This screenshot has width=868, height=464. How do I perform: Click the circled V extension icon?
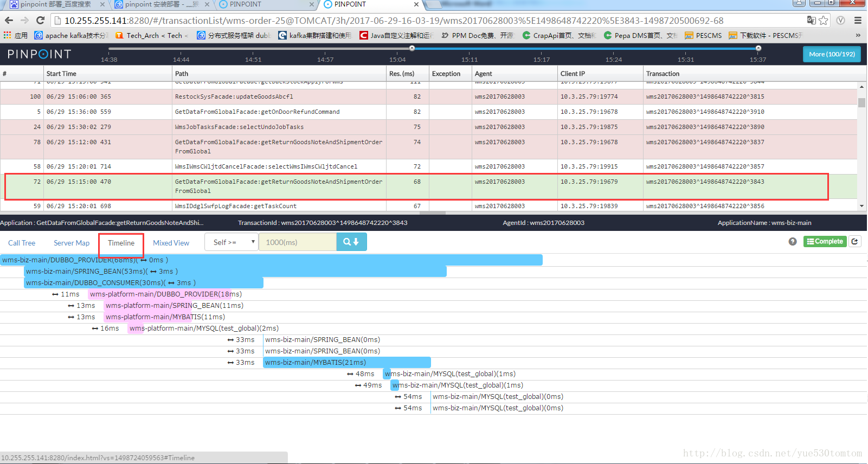[840, 21]
